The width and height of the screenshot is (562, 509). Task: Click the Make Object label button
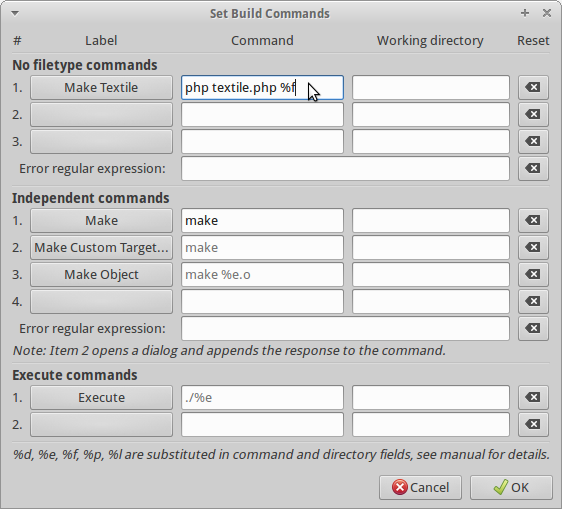101,274
